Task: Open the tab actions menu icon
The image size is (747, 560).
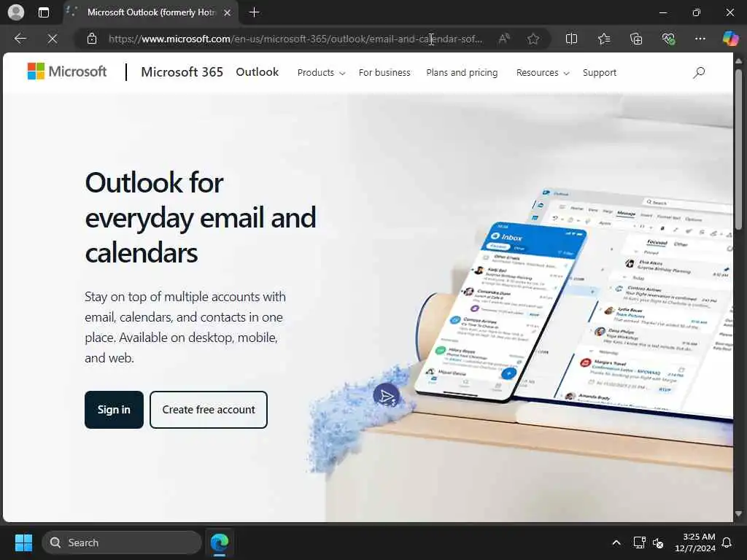Action: click(x=43, y=12)
